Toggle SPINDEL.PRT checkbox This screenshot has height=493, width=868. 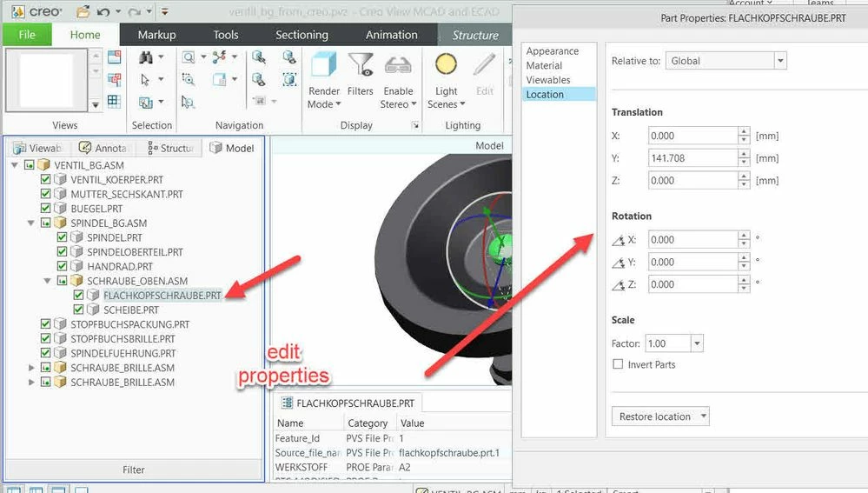coord(62,237)
